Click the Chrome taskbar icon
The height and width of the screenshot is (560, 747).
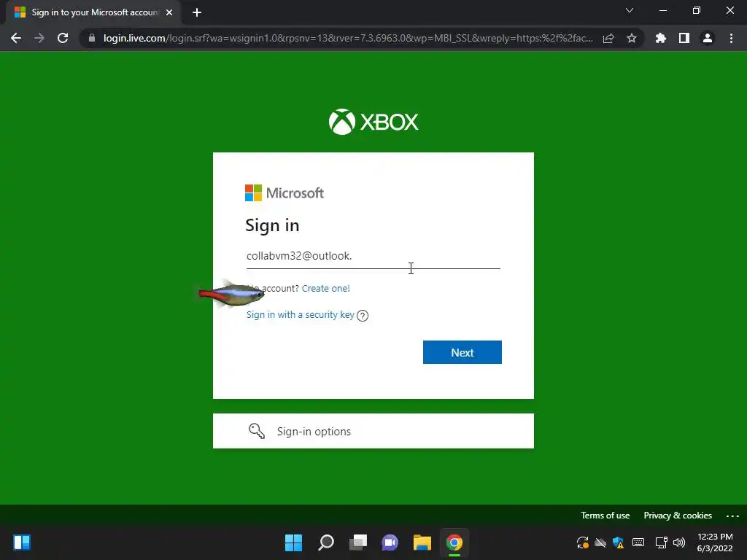coord(454,542)
